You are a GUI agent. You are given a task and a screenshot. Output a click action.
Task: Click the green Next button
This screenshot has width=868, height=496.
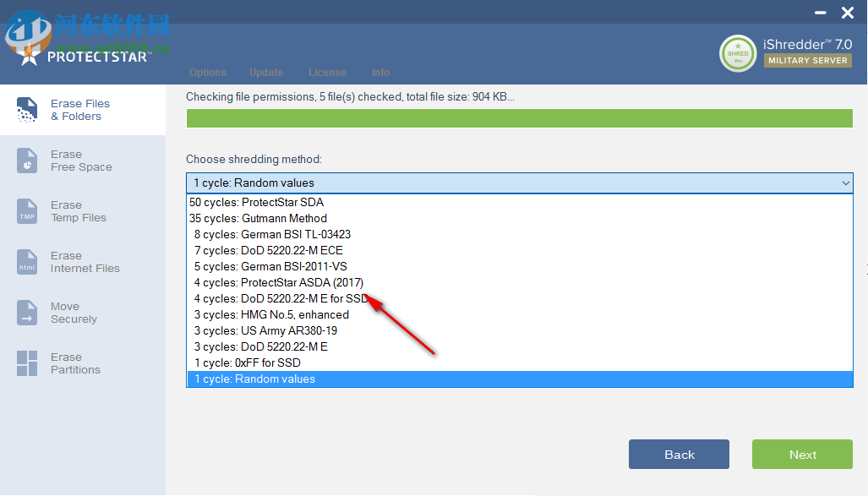[802, 455]
